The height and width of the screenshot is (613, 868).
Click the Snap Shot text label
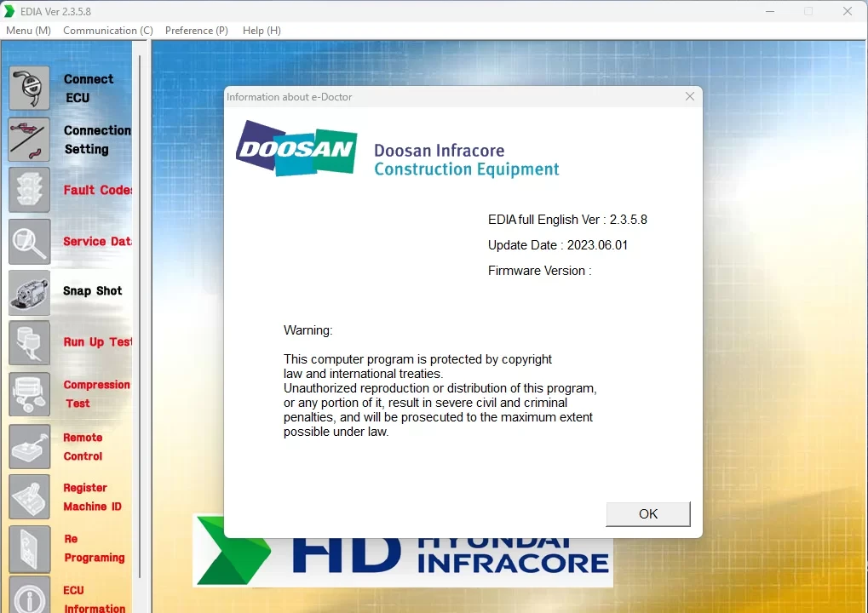tap(93, 291)
